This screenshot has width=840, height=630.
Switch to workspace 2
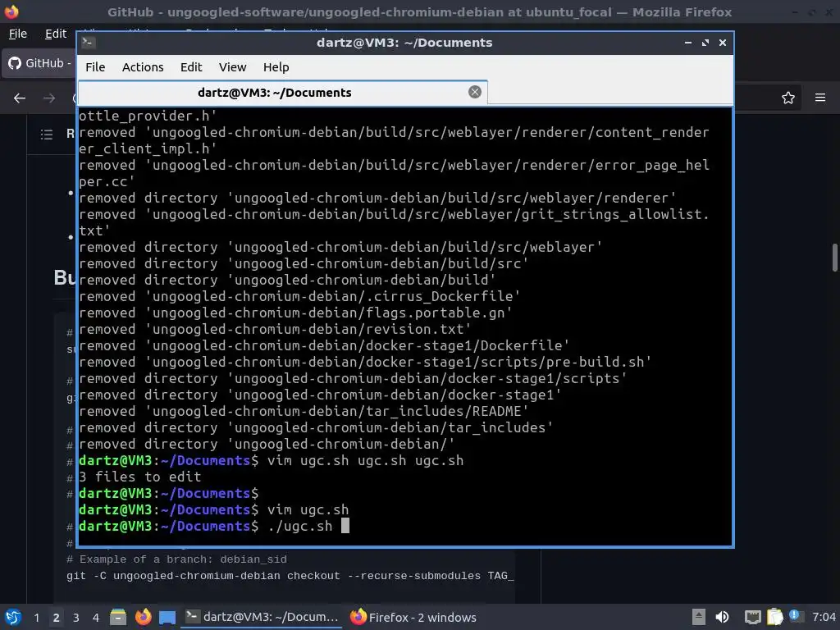[57, 618]
